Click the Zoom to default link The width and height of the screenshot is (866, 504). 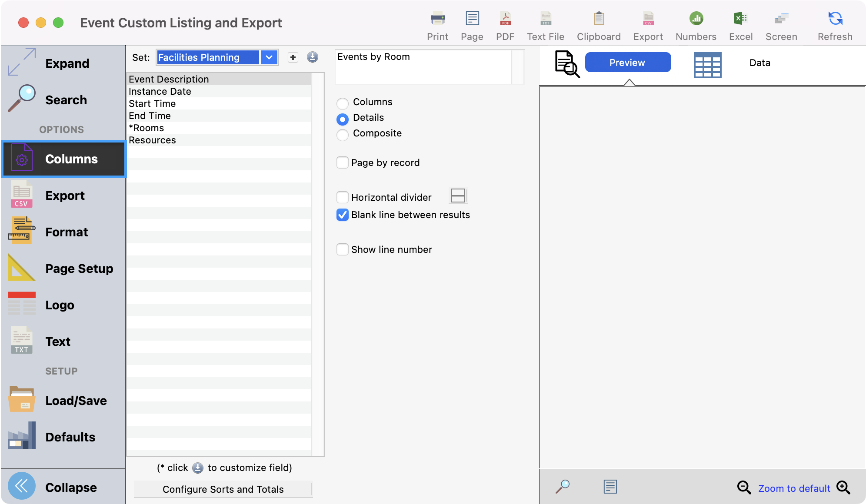click(x=794, y=488)
